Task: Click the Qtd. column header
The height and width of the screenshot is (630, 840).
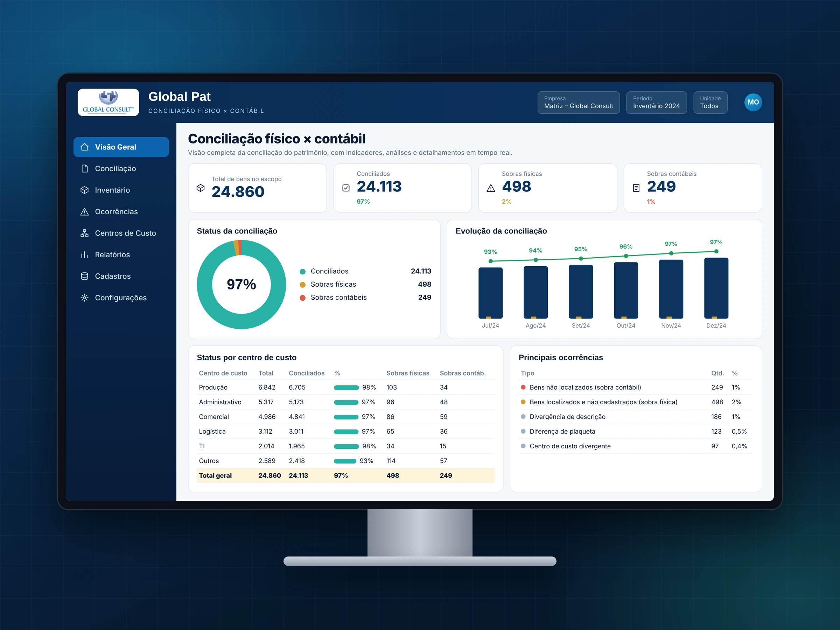Action: [717, 373]
